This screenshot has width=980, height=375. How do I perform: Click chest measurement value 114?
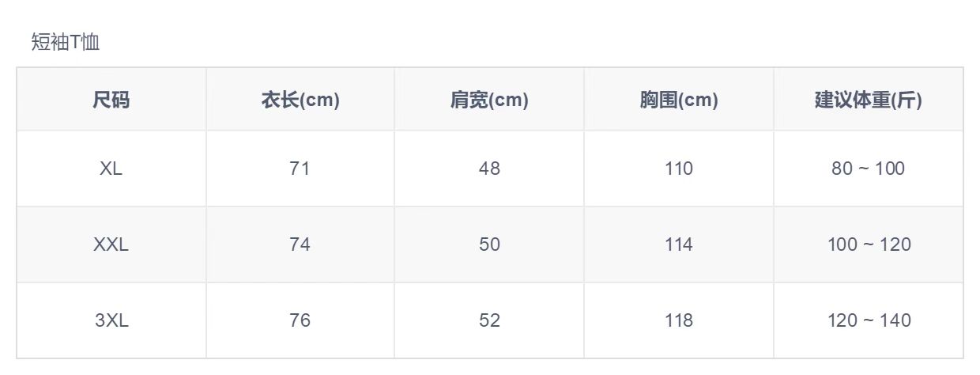[679, 244]
